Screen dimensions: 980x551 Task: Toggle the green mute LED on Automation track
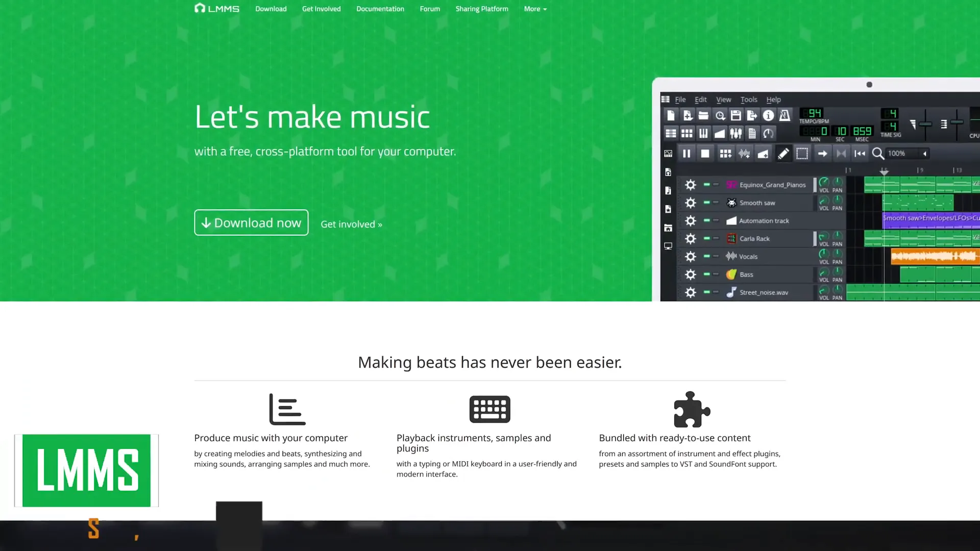click(x=706, y=220)
